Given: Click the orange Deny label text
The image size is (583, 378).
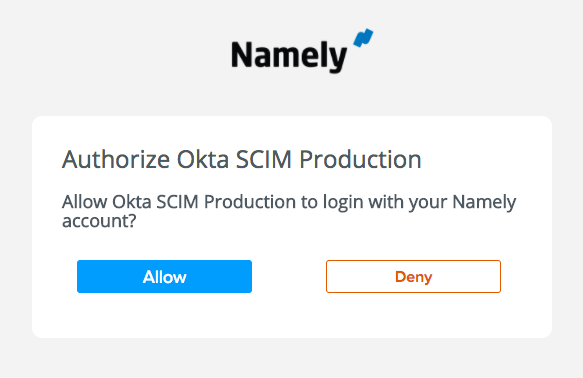Looking at the screenshot, I should click(413, 277).
